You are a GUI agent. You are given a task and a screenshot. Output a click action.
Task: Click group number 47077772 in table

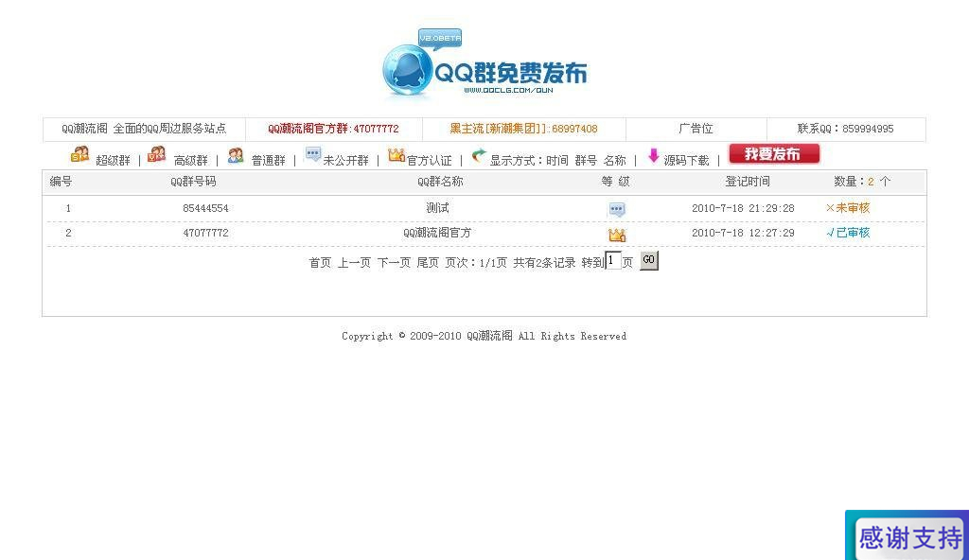pyautogui.click(x=205, y=233)
